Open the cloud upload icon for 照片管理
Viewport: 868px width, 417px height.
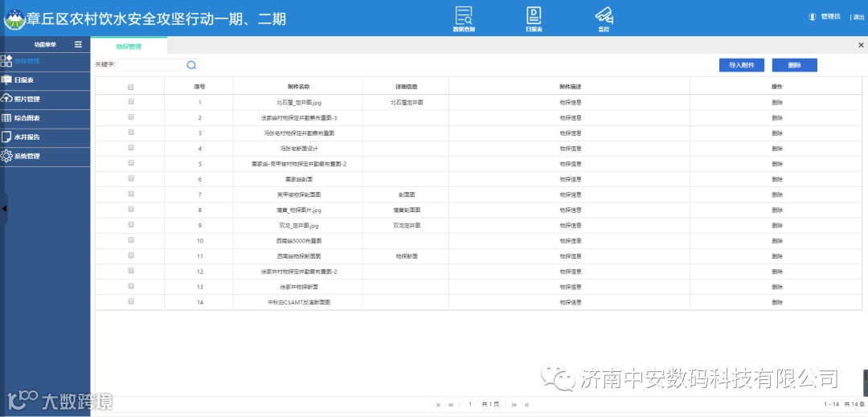click(6, 99)
